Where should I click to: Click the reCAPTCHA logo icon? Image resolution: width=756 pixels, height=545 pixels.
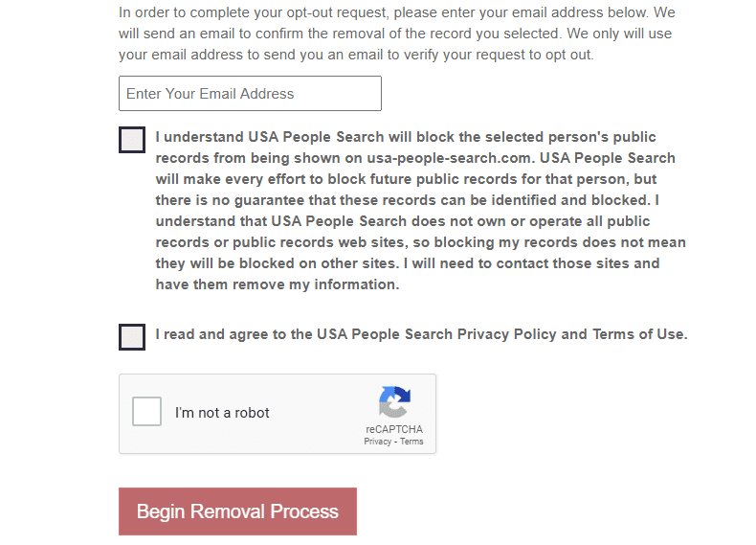coord(394,402)
